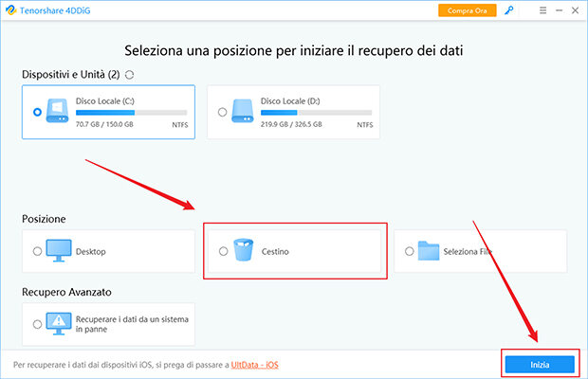Select the Disco Locale (C:) radio button
Viewport: 588px width, 379px height.
37,112
